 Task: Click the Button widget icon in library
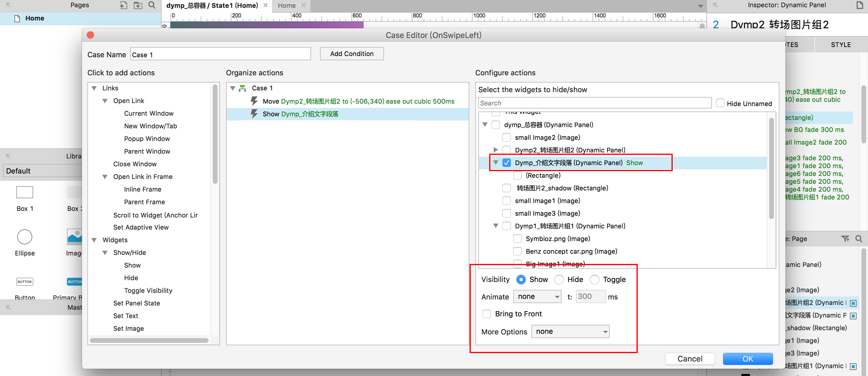pos(25,282)
